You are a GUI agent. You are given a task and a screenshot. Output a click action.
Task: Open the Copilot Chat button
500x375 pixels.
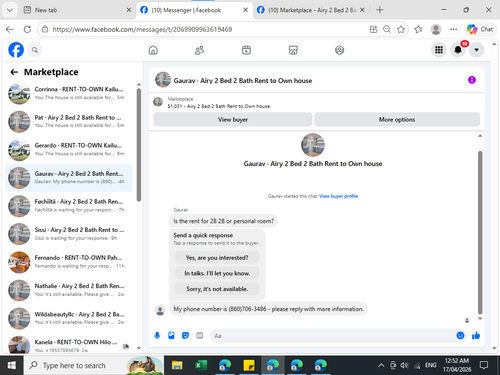tap(480, 29)
